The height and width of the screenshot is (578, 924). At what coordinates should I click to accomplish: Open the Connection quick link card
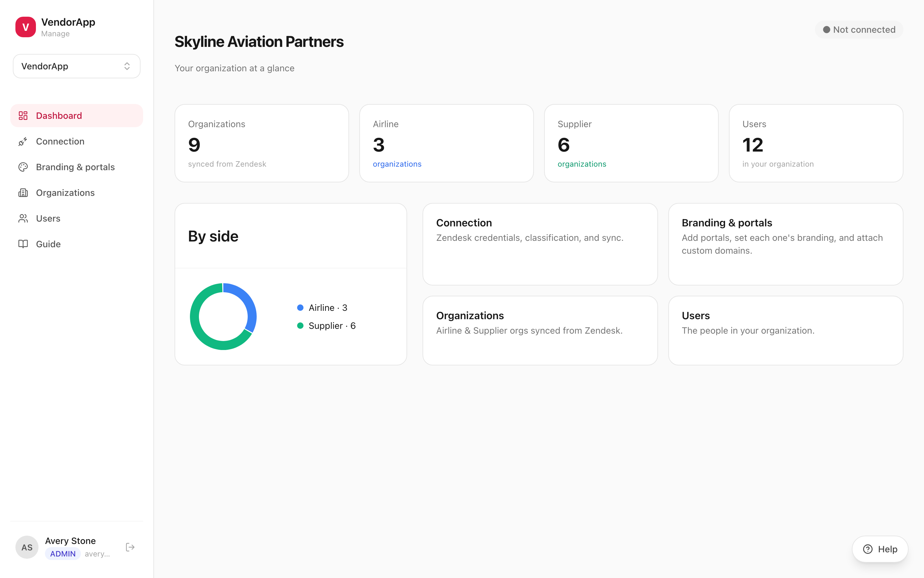tap(540, 244)
